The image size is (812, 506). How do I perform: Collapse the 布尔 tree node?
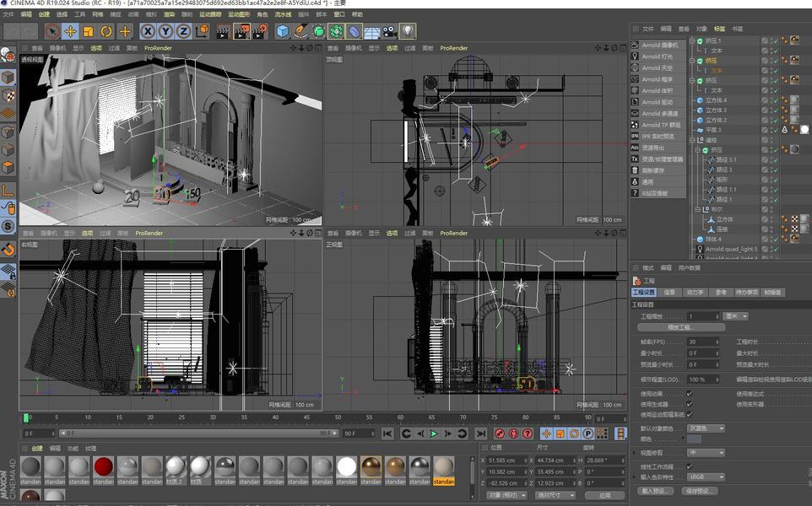(698, 209)
